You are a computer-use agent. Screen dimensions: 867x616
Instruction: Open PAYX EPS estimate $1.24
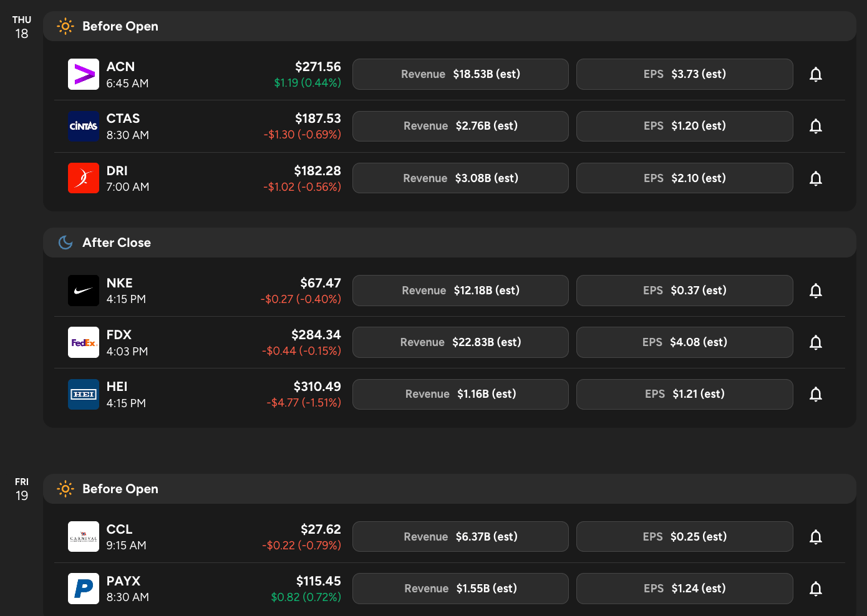[685, 589]
